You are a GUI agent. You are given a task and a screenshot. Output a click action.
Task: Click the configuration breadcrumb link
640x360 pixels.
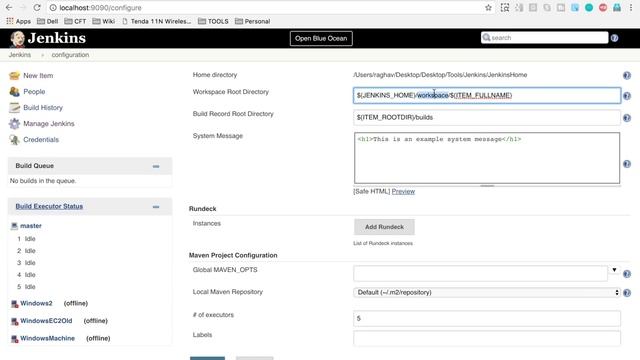[x=70, y=55]
